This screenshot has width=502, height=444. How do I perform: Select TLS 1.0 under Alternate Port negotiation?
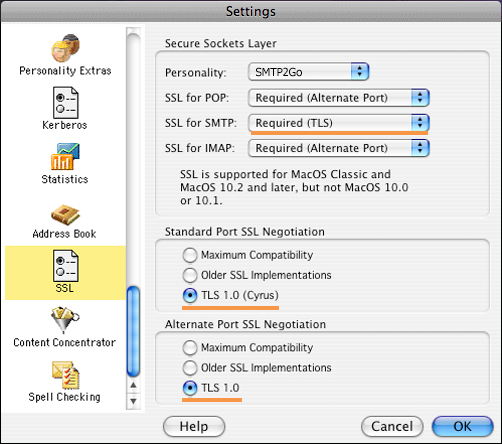[x=190, y=388]
